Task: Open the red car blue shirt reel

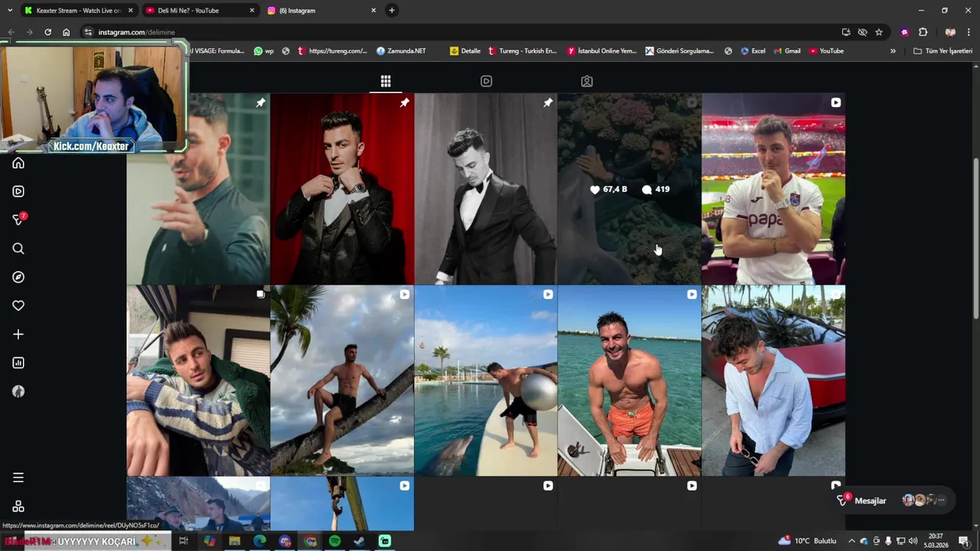Action: click(x=773, y=381)
